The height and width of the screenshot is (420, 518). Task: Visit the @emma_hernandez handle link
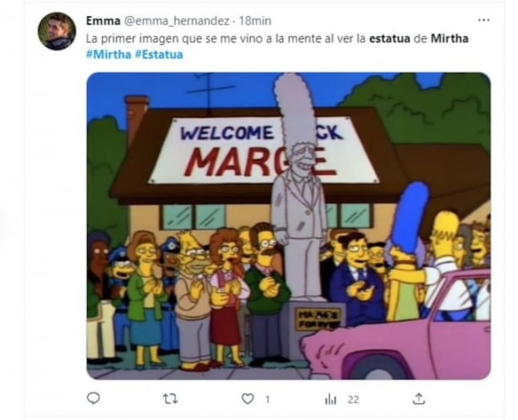pyautogui.click(x=176, y=21)
